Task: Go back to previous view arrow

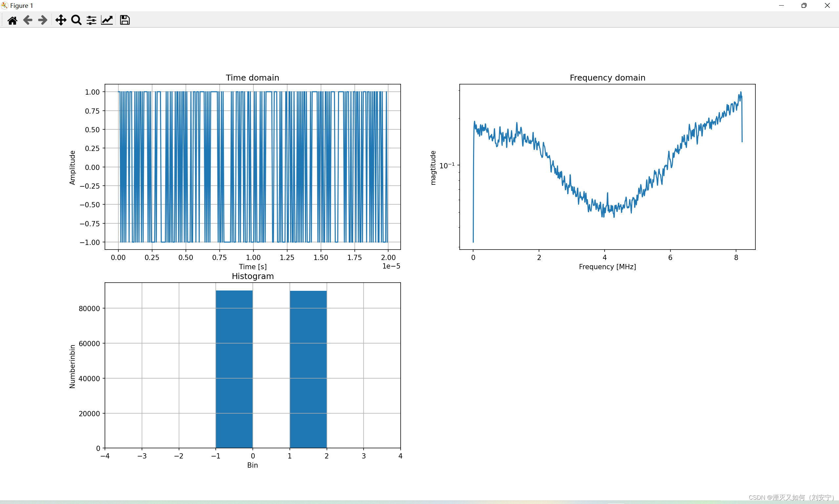Action: click(28, 20)
